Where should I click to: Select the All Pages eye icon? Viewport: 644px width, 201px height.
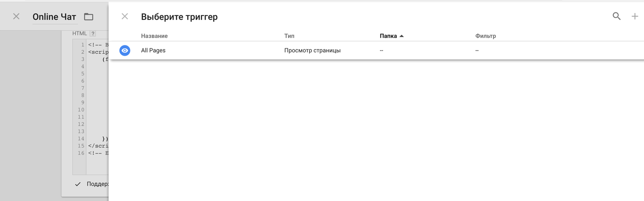[125, 51]
